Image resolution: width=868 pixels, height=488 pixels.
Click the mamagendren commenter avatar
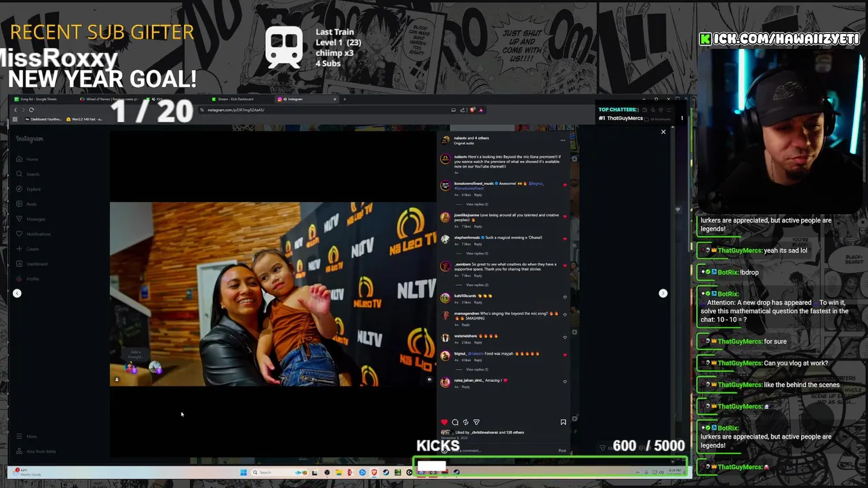click(x=445, y=315)
